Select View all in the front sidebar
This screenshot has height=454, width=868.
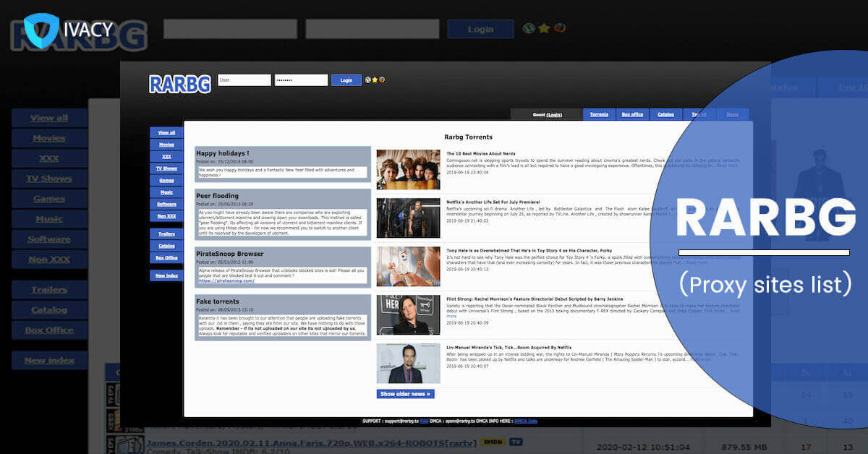coord(166,132)
